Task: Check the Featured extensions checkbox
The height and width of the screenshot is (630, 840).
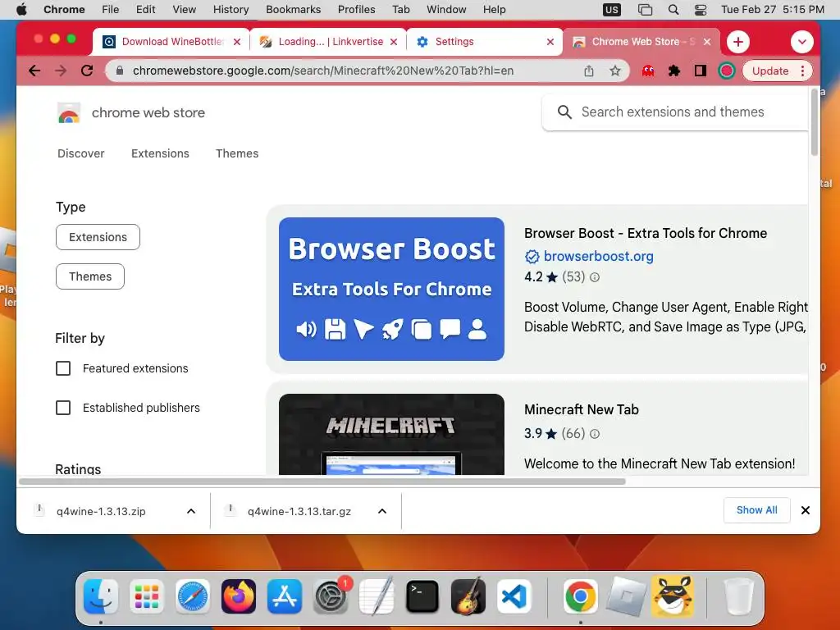Action: 63,368
